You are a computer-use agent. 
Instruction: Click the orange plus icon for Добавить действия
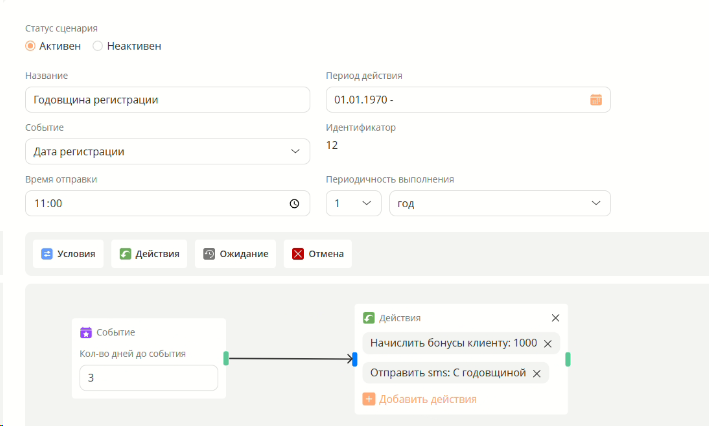[x=369, y=399]
